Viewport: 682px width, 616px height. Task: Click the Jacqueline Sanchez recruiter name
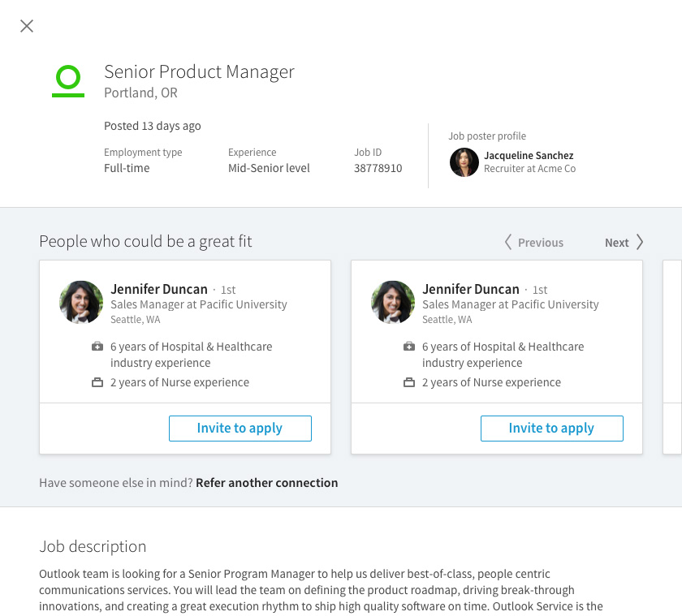(x=529, y=155)
